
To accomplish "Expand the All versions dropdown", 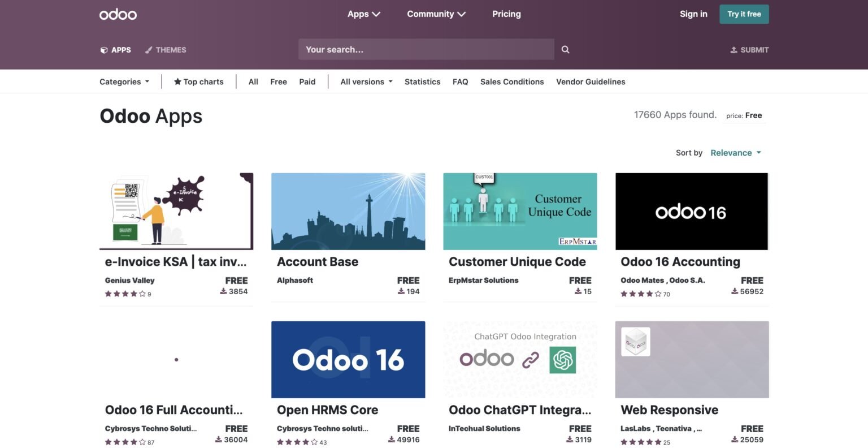I will [x=365, y=81].
